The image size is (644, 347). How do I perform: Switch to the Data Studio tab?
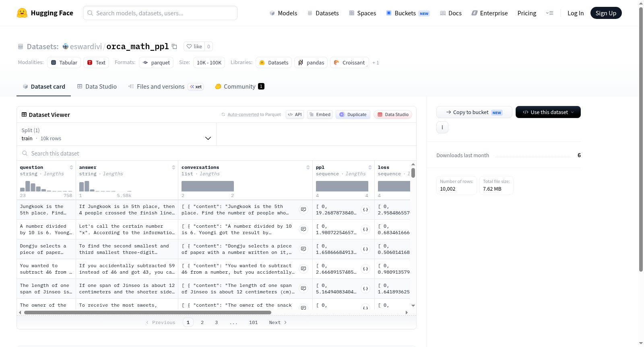[x=97, y=86]
